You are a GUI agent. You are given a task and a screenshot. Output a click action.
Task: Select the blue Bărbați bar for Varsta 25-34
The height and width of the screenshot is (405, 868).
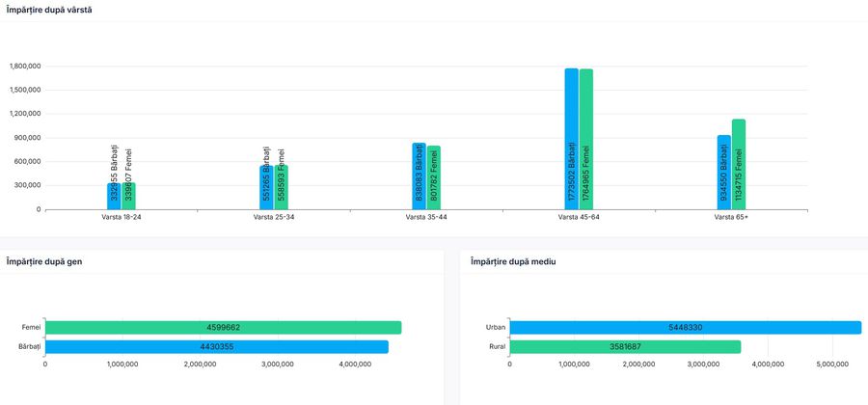coord(266,188)
